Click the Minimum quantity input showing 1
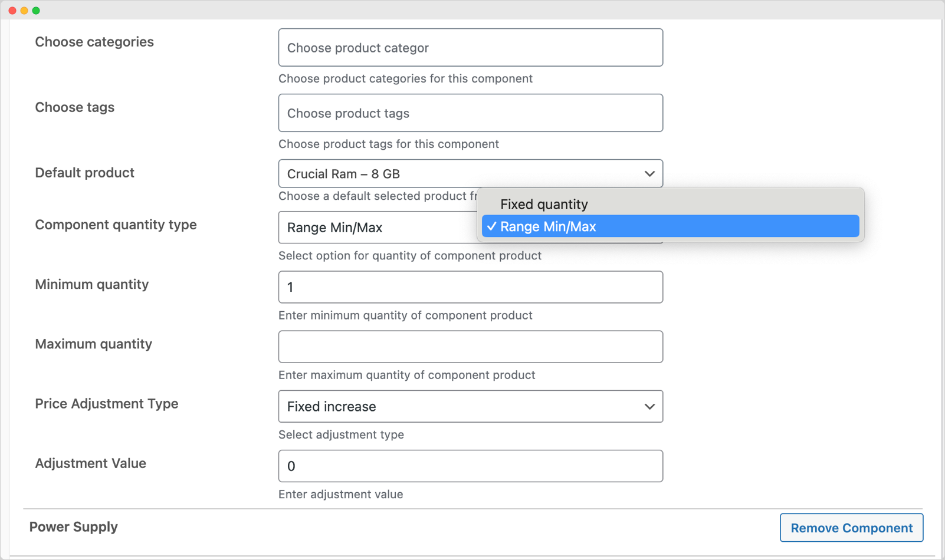The width and height of the screenshot is (945, 560). pyautogui.click(x=470, y=287)
